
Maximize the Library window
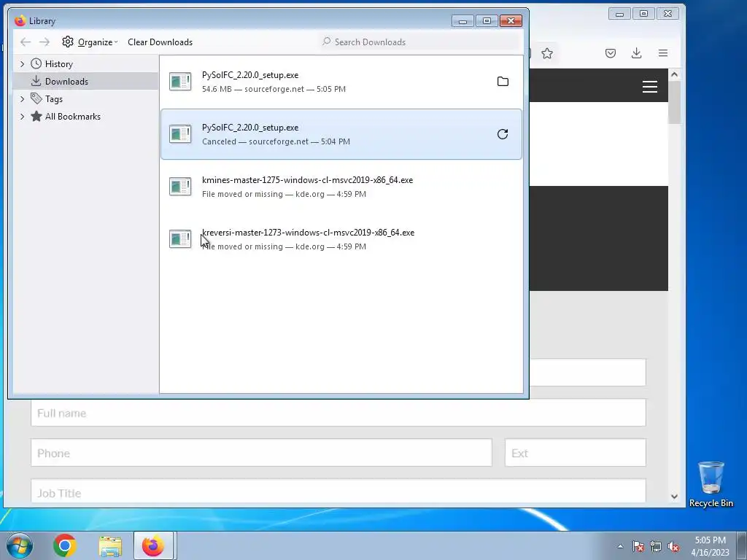487,21
